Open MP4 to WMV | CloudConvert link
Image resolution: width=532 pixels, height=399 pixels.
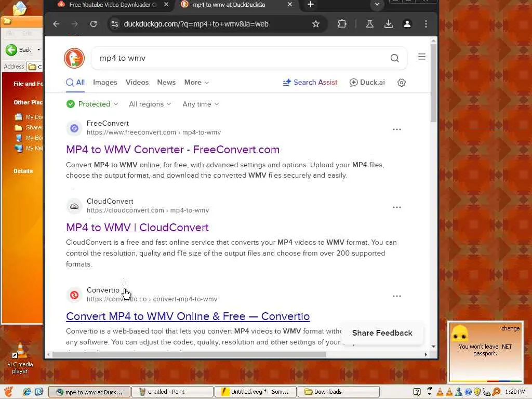click(x=137, y=228)
